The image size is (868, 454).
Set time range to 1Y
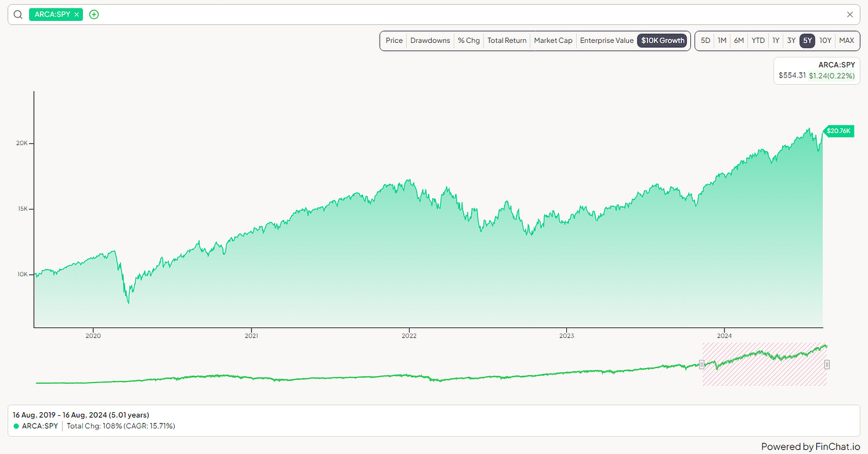pos(776,41)
